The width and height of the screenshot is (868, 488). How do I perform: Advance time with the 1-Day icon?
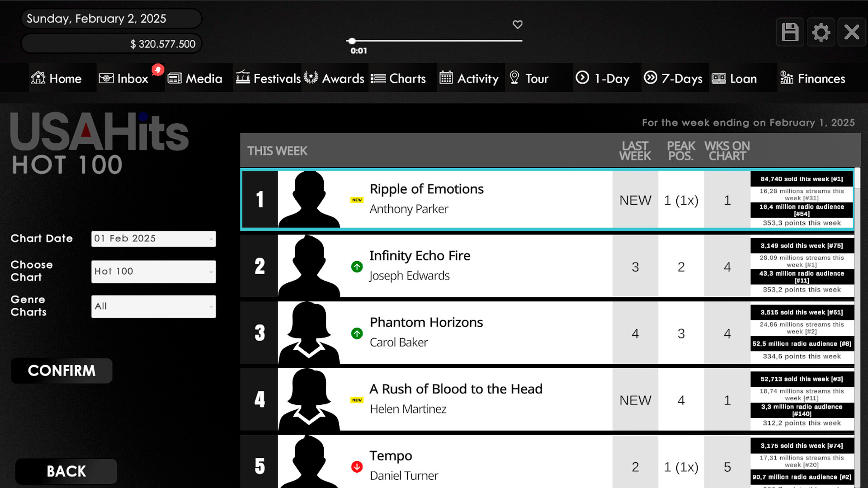pyautogui.click(x=583, y=78)
